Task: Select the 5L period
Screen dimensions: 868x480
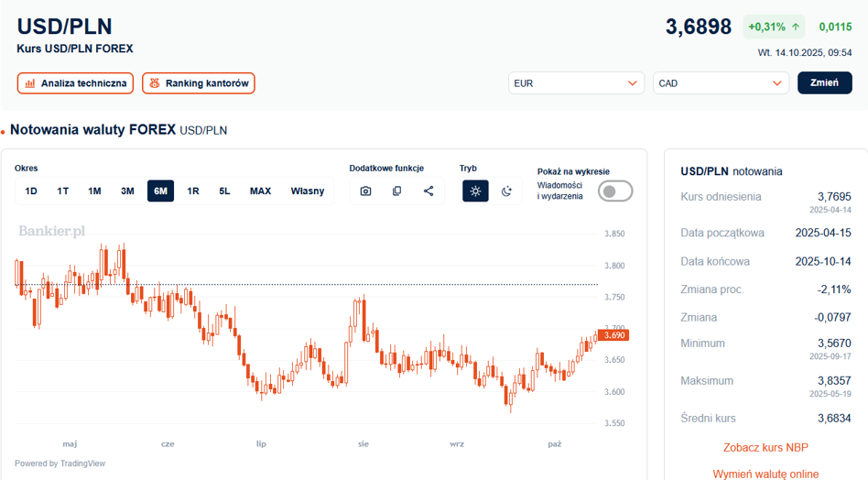Action: pos(224,191)
